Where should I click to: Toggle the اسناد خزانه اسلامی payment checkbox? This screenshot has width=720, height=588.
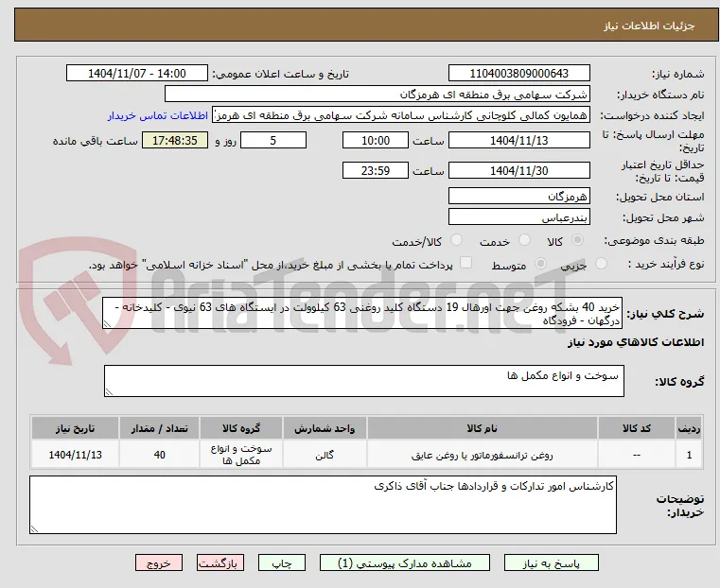pos(465,263)
